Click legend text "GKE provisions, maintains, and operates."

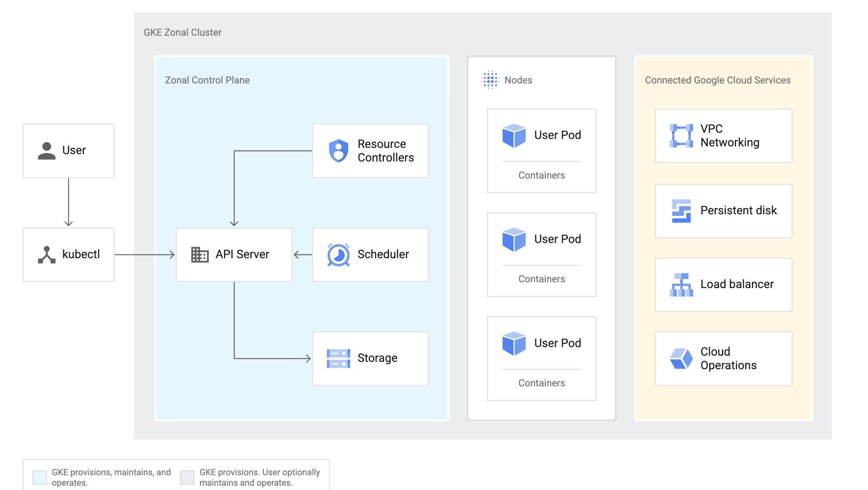[111, 478]
